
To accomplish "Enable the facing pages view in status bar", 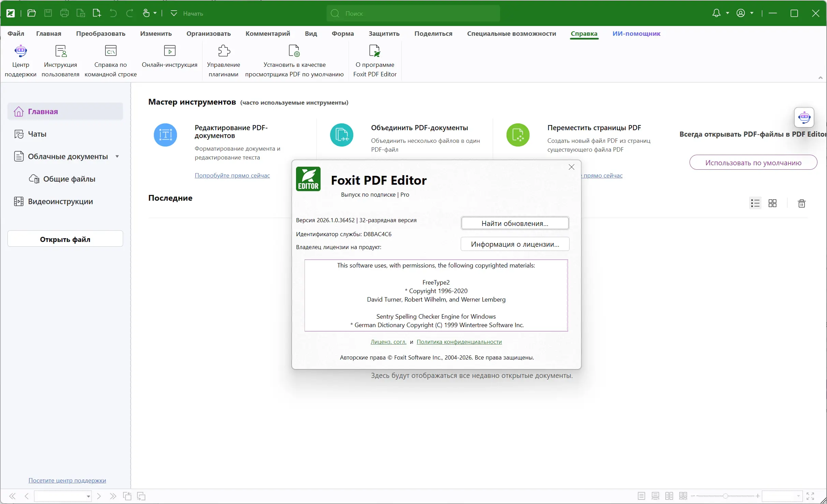I will point(669,496).
